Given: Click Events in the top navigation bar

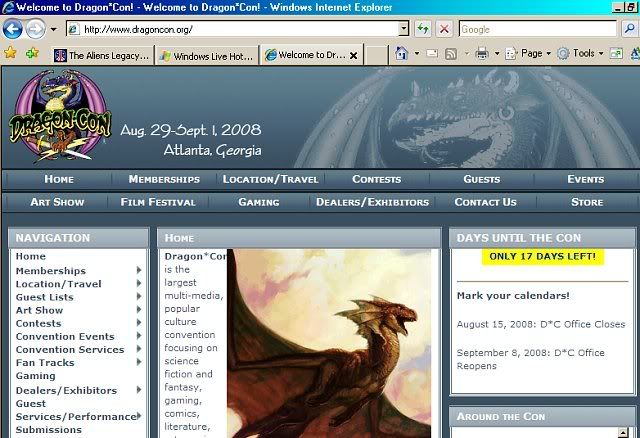Looking at the screenshot, I should click(x=586, y=179).
